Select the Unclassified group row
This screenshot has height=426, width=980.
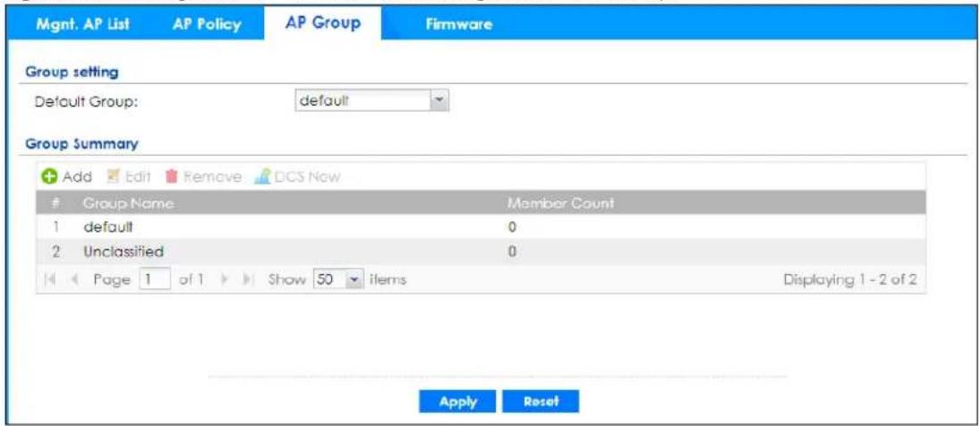coord(480,252)
